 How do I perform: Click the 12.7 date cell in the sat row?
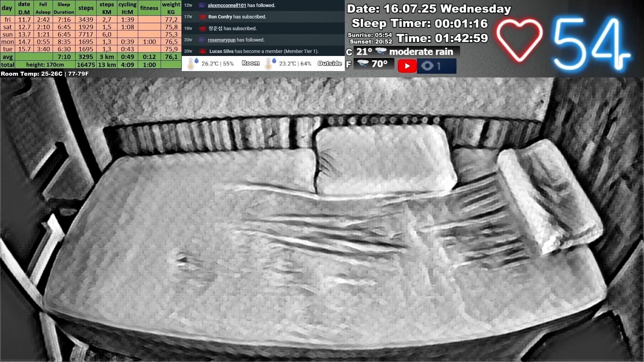[24, 27]
